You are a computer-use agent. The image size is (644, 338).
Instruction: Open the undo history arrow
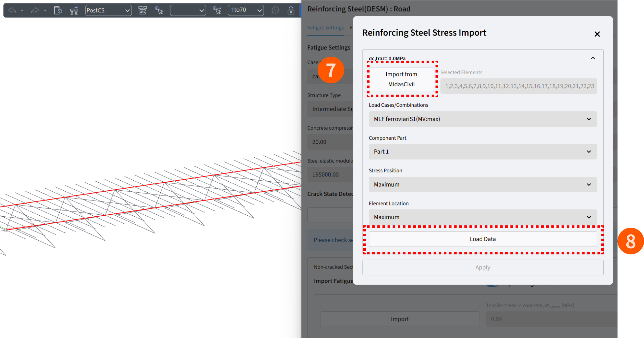tap(22, 11)
